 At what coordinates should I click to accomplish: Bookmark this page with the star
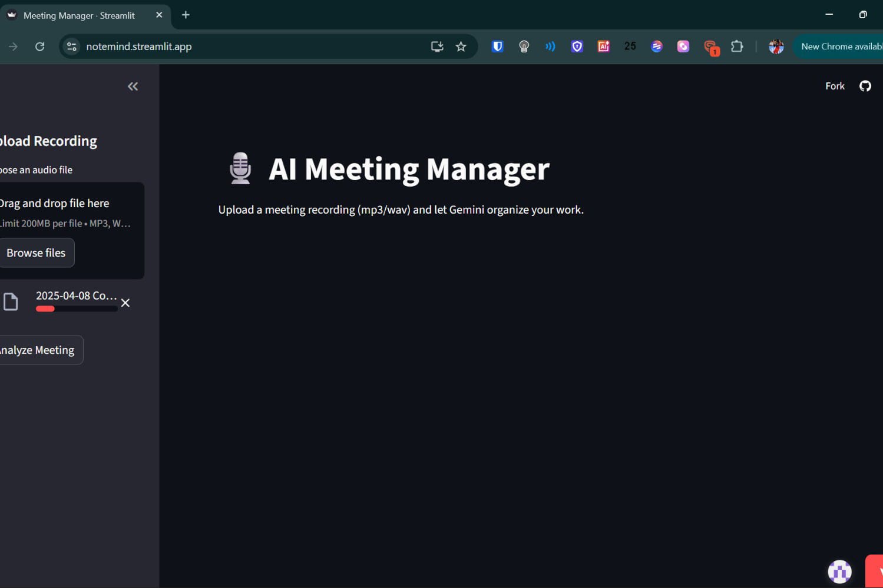point(461,46)
